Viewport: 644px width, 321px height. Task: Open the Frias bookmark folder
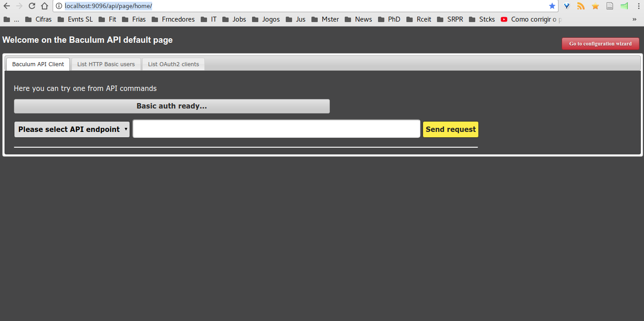pos(134,19)
